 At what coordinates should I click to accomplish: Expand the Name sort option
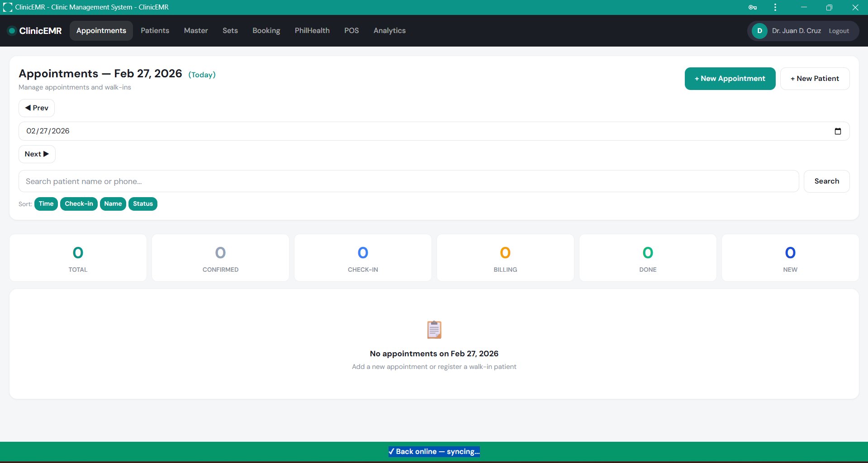pyautogui.click(x=113, y=204)
